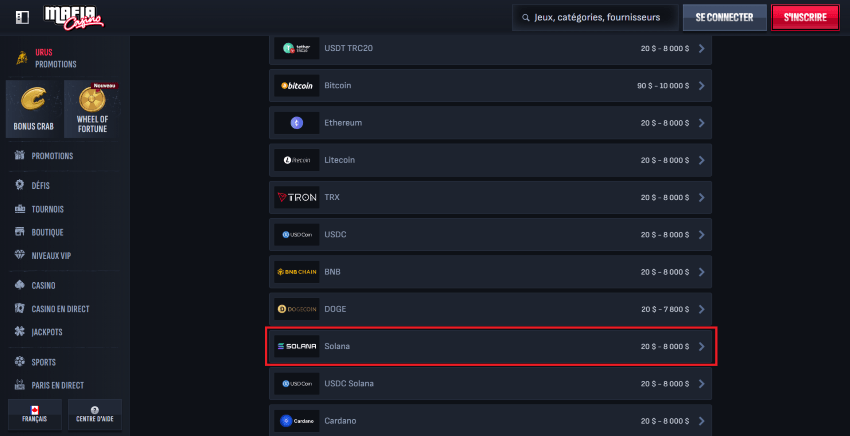850x436 pixels.
Task: Click the USD Coin logo in USDC row
Action: coord(297,235)
